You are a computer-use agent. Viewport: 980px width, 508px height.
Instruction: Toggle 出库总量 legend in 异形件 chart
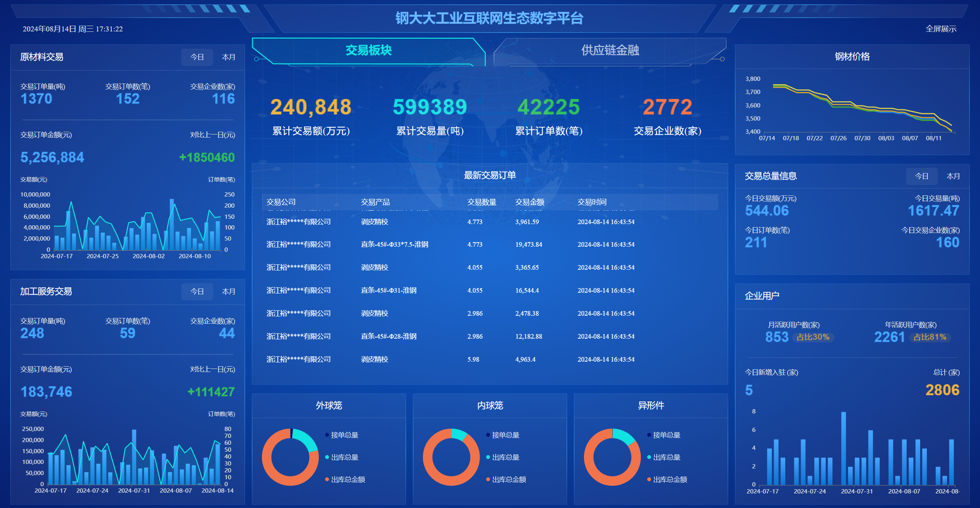click(664, 457)
